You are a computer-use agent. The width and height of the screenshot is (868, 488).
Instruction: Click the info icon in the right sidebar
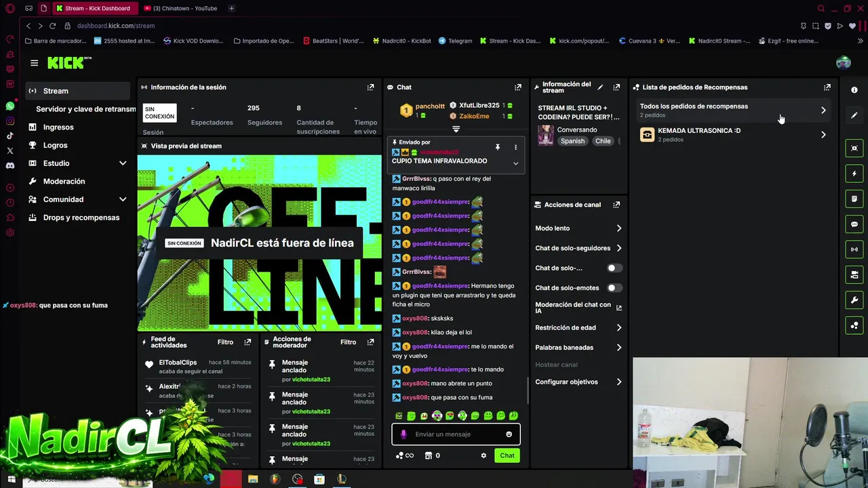pos(854,90)
